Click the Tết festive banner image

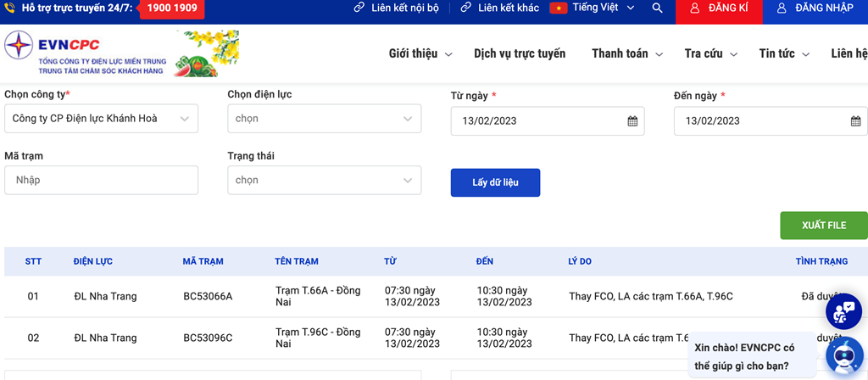point(207,54)
